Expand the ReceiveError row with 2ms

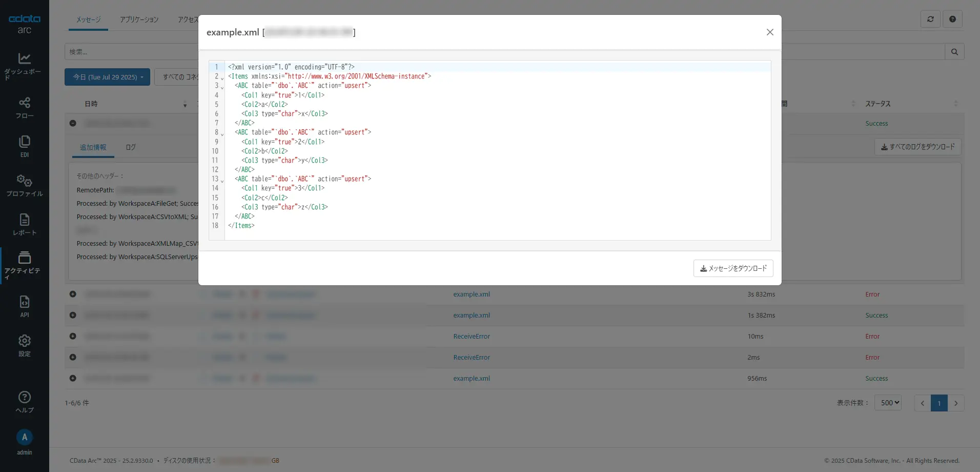click(x=73, y=357)
